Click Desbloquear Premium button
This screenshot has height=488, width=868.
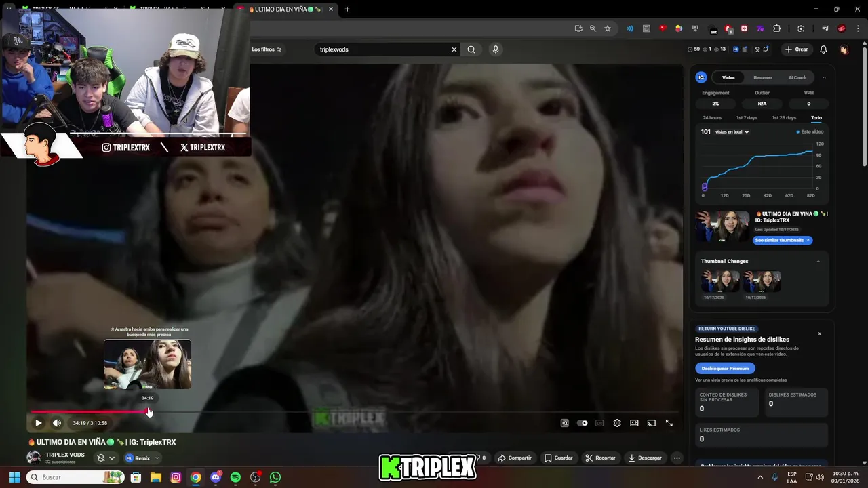pyautogui.click(x=725, y=368)
